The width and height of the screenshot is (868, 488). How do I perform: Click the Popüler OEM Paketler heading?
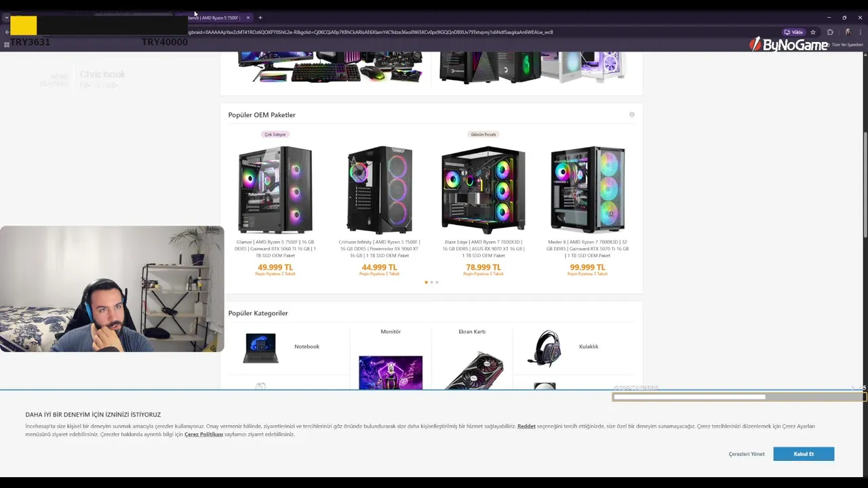pos(262,115)
